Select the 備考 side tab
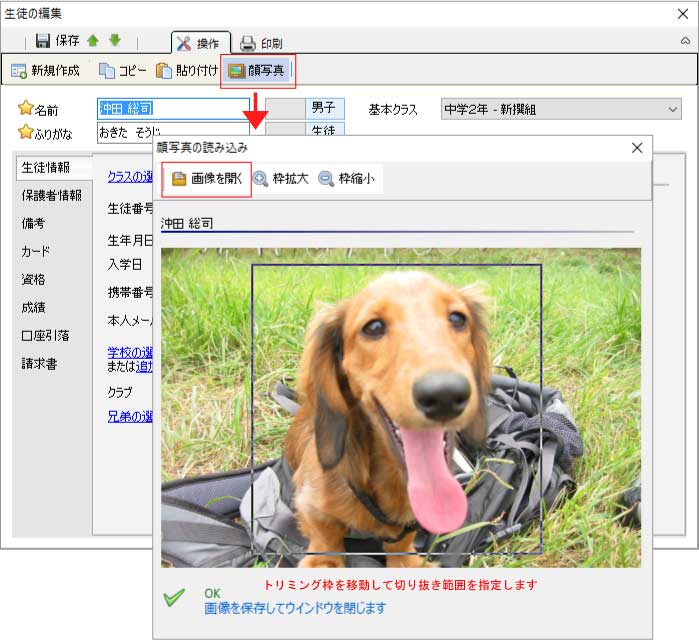The image size is (699, 640). 33,223
